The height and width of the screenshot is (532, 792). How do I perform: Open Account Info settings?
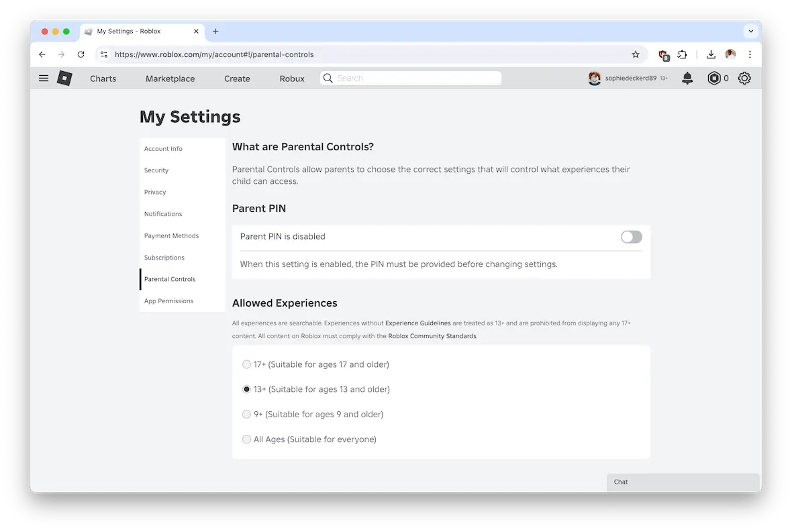[x=183, y=149]
